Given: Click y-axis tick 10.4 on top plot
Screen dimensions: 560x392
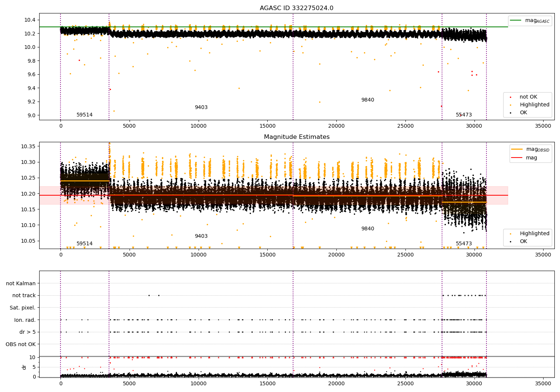Looking at the screenshot, I should (30, 20).
